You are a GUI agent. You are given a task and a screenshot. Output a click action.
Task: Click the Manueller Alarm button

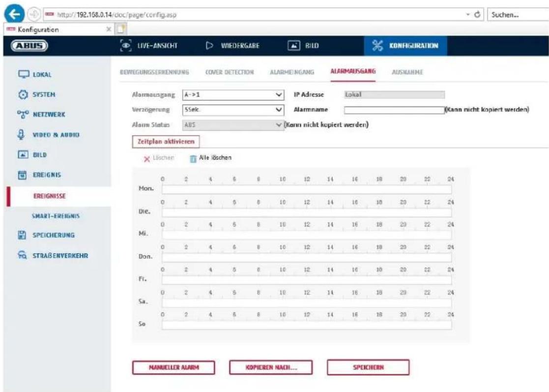coord(173,367)
